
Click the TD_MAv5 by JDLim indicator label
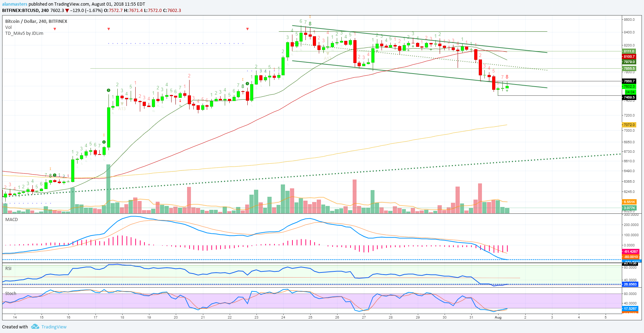24,33
